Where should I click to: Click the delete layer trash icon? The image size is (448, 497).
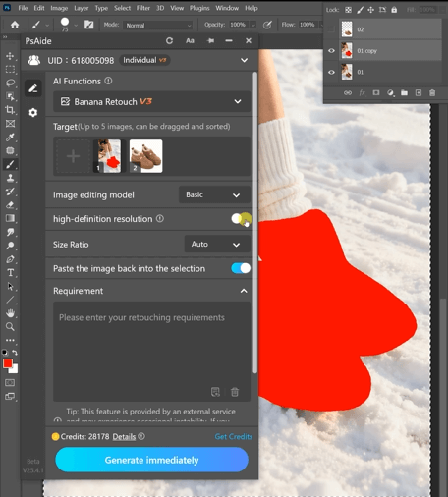click(432, 93)
